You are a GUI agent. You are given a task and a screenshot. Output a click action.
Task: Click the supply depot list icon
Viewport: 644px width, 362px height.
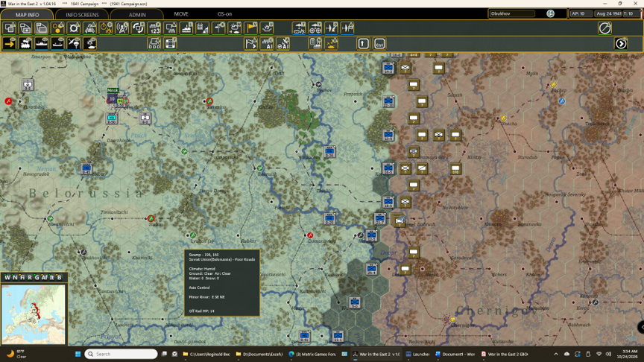click(315, 43)
